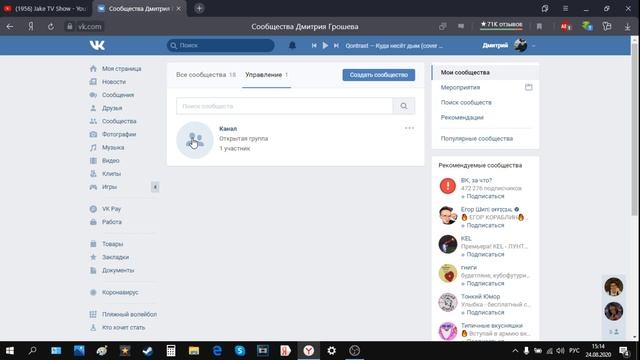Open the 'Канал' group avatar
This screenshot has width=640, height=360.
tap(195, 140)
